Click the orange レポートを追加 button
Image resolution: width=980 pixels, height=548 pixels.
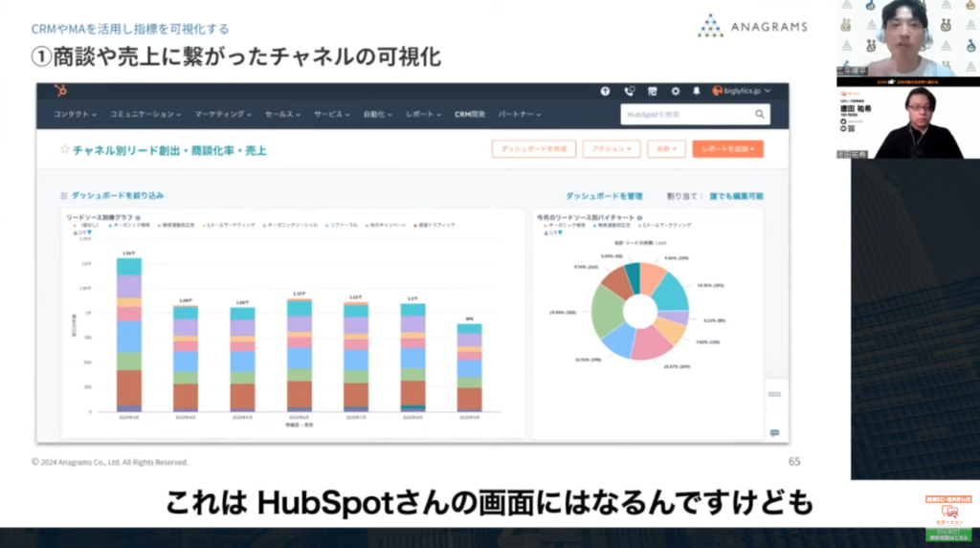tap(727, 149)
